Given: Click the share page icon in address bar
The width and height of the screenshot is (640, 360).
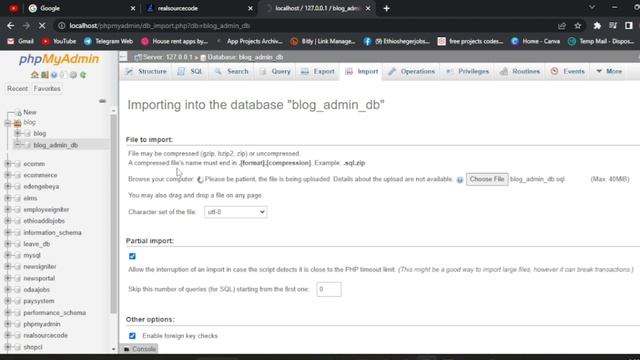Looking at the screenshot, I should [x=562, y=26].
